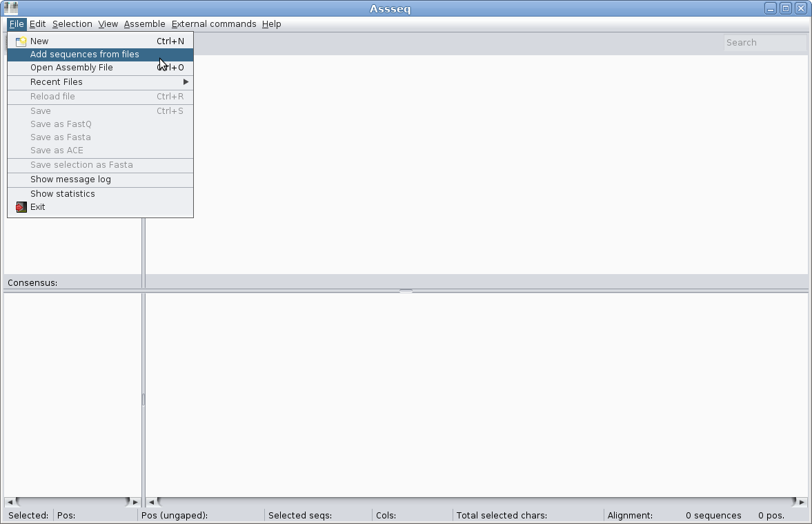Image resolution: width=812 pixels, height=524 pixels.
Task: Open the View menu
Action: click(x=108, y=24)
